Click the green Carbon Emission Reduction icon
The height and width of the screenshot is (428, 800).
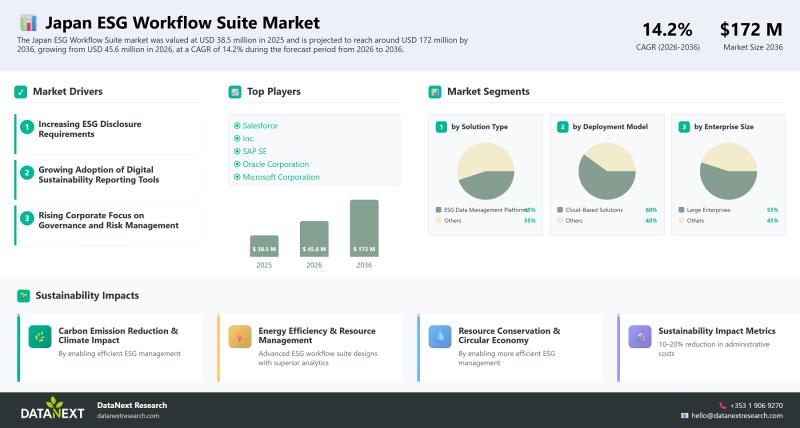coord(40,337)
